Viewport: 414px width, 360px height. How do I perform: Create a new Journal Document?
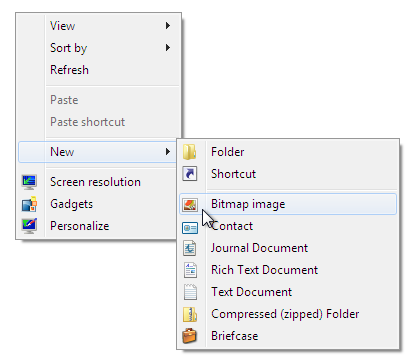[x=288, y=248]
